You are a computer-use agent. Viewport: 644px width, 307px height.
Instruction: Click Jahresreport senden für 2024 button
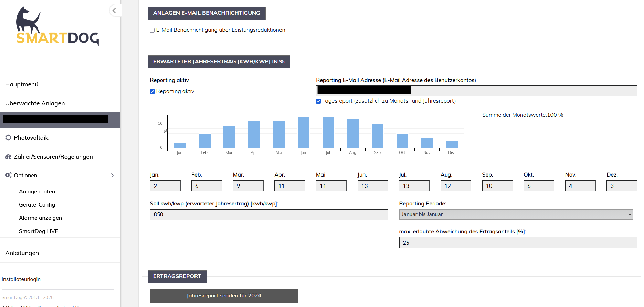coord(224,296)
